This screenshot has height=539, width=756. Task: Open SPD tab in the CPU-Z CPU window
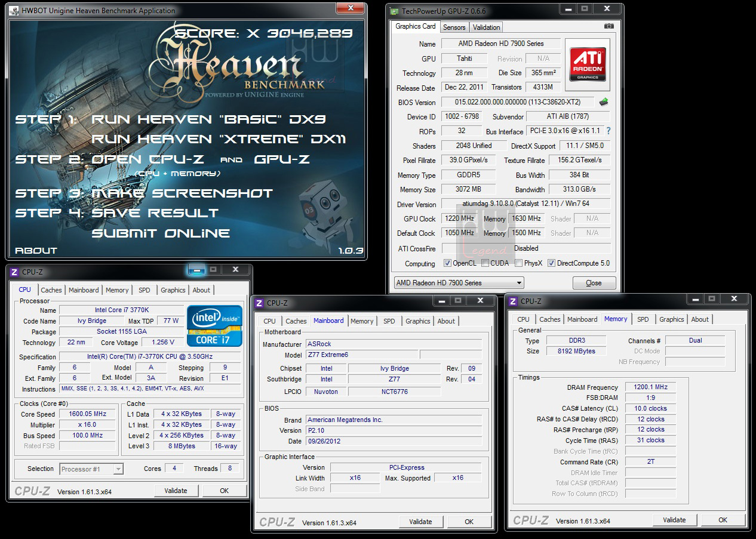(145, 290)
